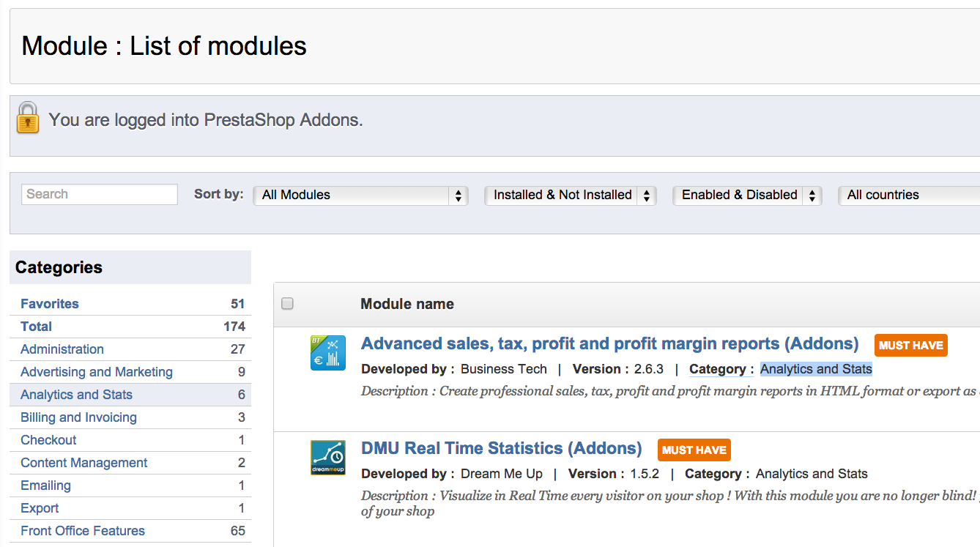
Task: Click the MUST HAVE badge on DMU Real Time Statistics
Action: (x=694, y=450)
